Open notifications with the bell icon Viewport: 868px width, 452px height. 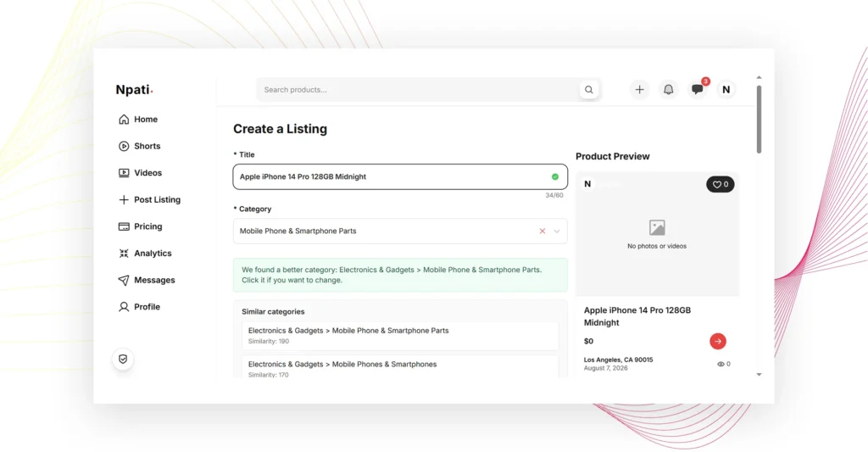tap(668, 90)
